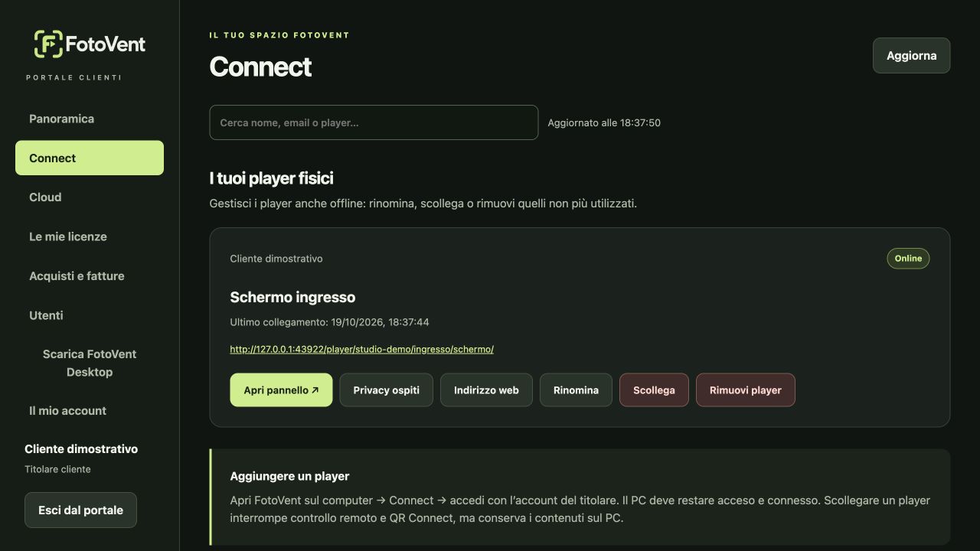Click the I tuoi player fisici heading

point(271,178)
